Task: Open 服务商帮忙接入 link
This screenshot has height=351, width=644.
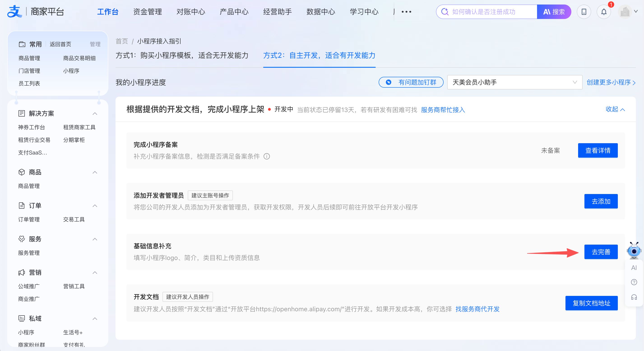Action: click(x=443, y=110)
